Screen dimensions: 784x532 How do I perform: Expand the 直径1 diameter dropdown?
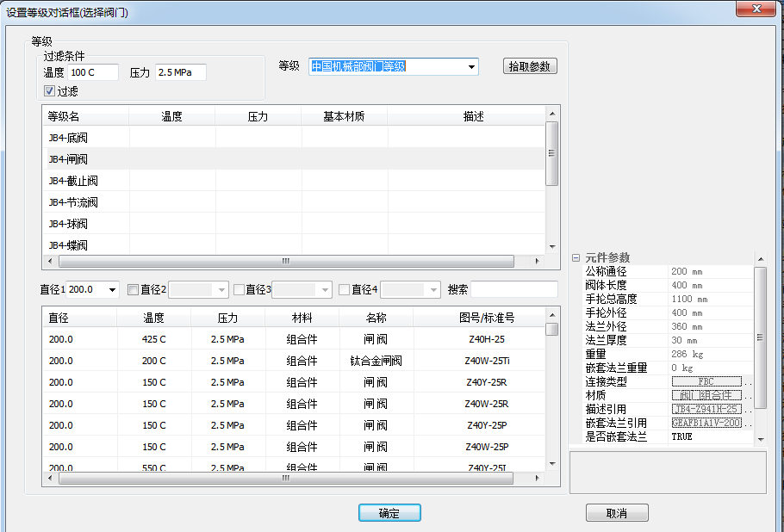(x=112, y=290)
